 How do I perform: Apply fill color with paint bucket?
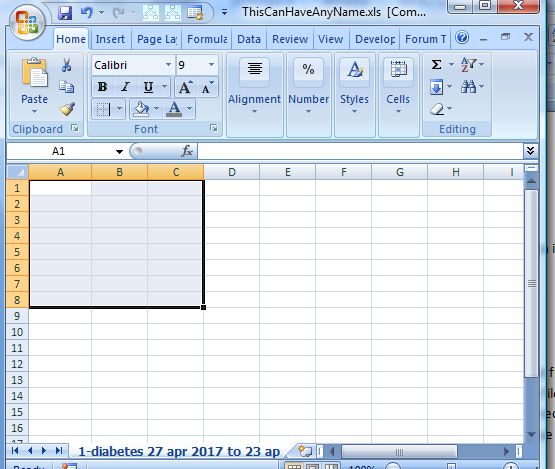[141, 109]
